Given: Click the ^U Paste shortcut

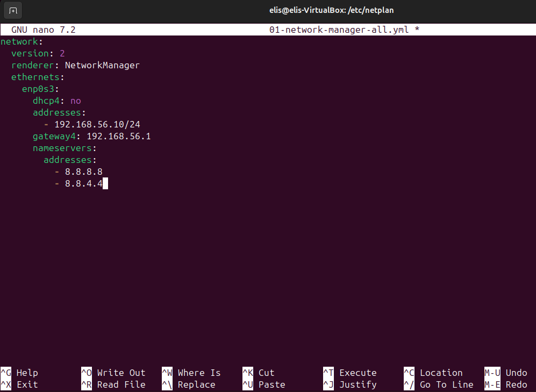Looking at the screenshot, I should 264,384.
